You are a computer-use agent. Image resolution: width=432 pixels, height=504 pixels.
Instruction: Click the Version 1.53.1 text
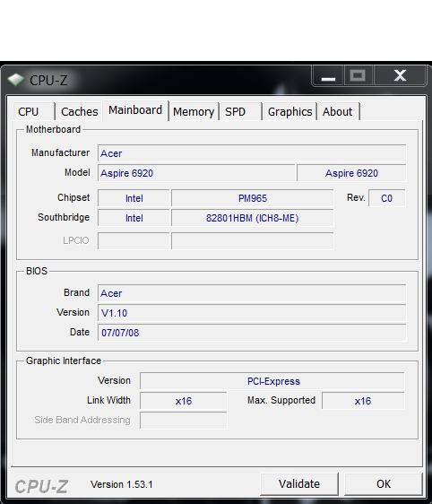pos(121,484)
